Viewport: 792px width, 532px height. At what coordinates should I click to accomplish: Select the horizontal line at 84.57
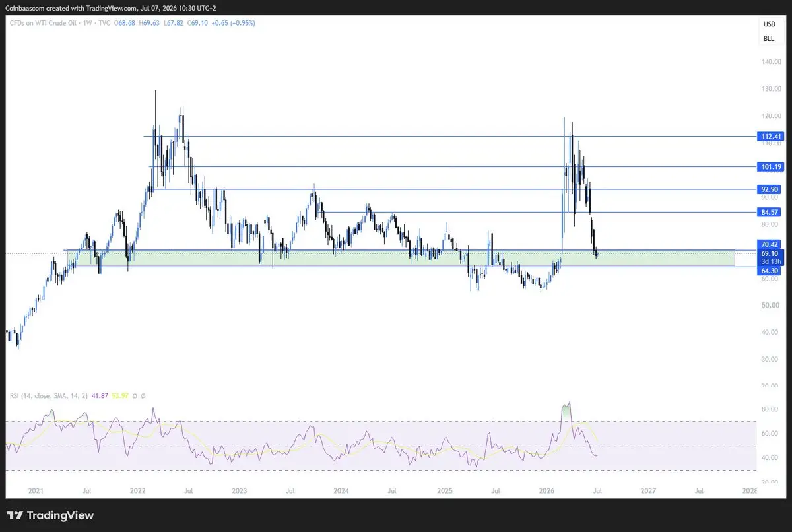tap(537, 212)
